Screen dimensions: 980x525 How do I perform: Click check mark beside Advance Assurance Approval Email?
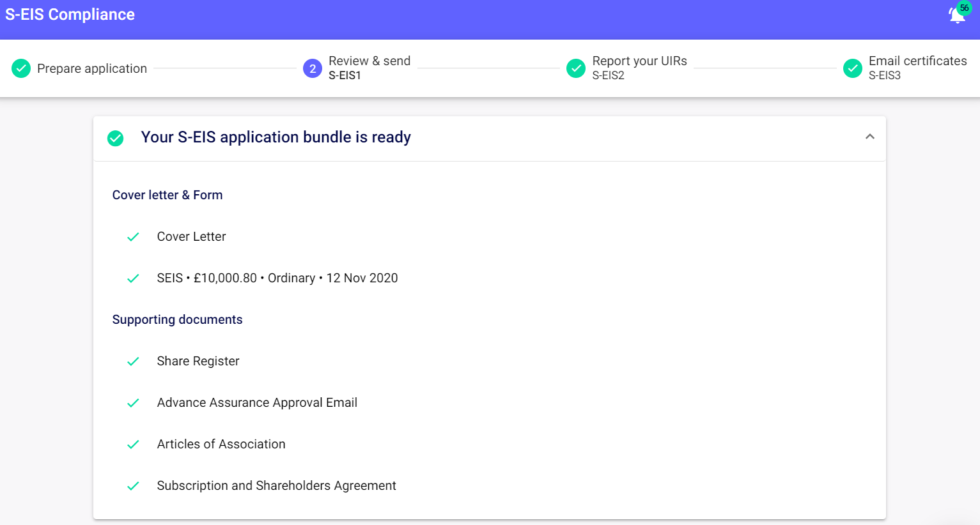(x=133, y=403)
